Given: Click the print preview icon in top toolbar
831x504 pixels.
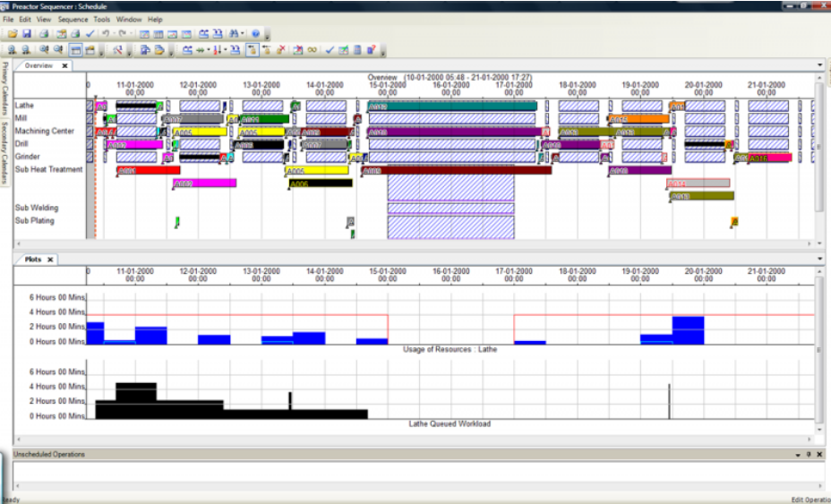Looking at the screenshot, I should point(75,33).
